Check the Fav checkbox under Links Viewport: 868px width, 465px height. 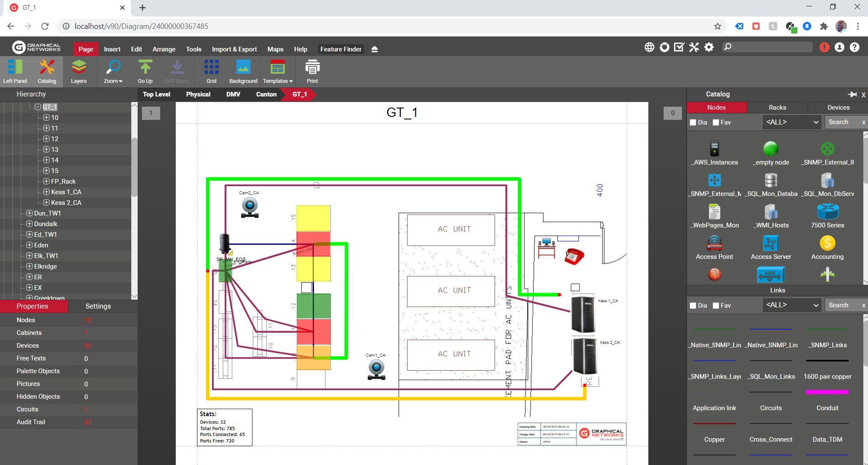pos(716,306)
